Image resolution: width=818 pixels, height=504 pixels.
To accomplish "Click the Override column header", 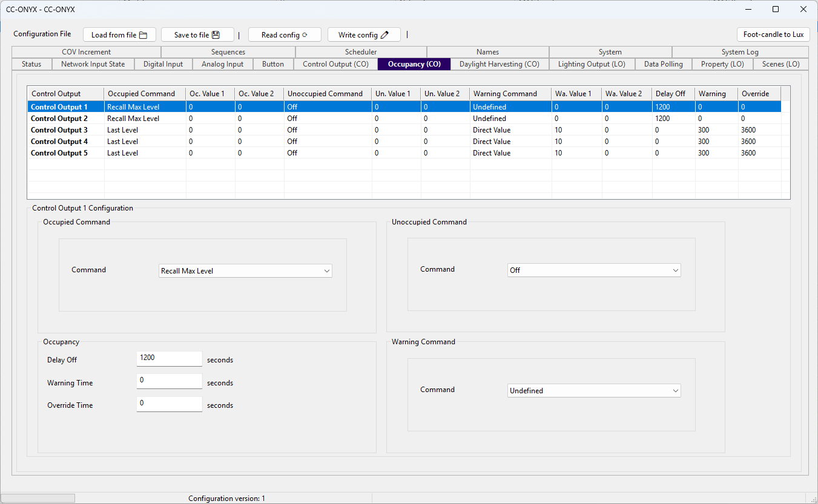I will (760, 94).
